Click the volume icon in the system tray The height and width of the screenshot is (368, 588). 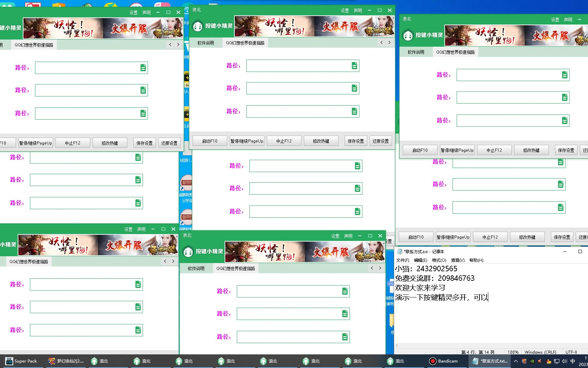point(565,361)
